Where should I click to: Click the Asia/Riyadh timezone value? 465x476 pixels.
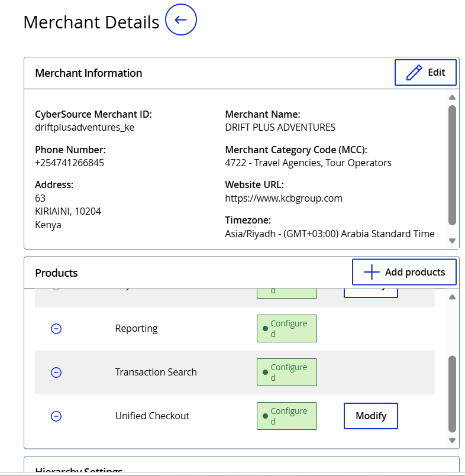[x=330, y=234]
